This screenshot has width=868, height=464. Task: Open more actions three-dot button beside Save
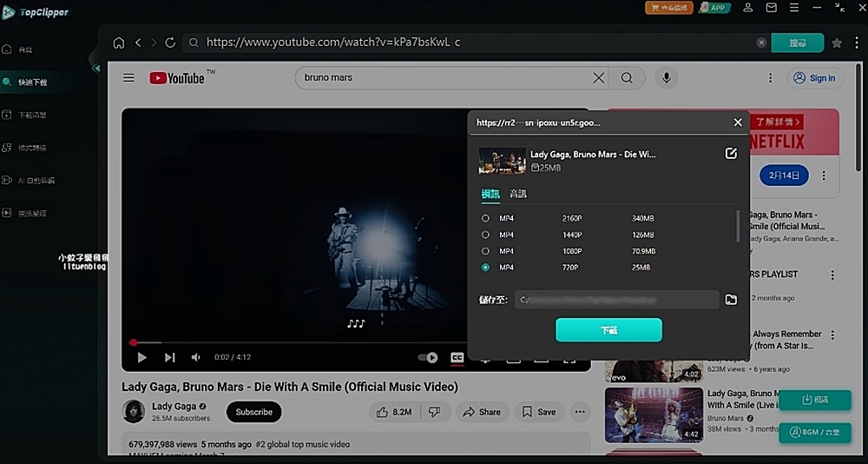(580, 412)
